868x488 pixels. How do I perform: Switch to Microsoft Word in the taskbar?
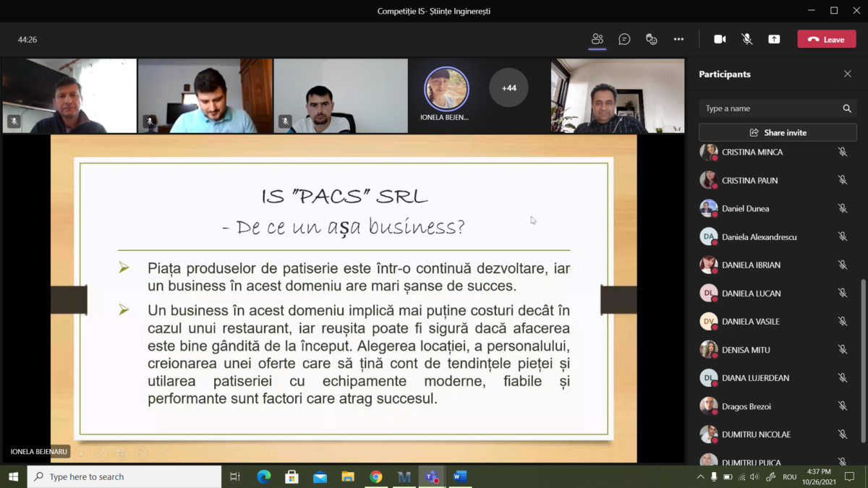click(x=459, y=476)
